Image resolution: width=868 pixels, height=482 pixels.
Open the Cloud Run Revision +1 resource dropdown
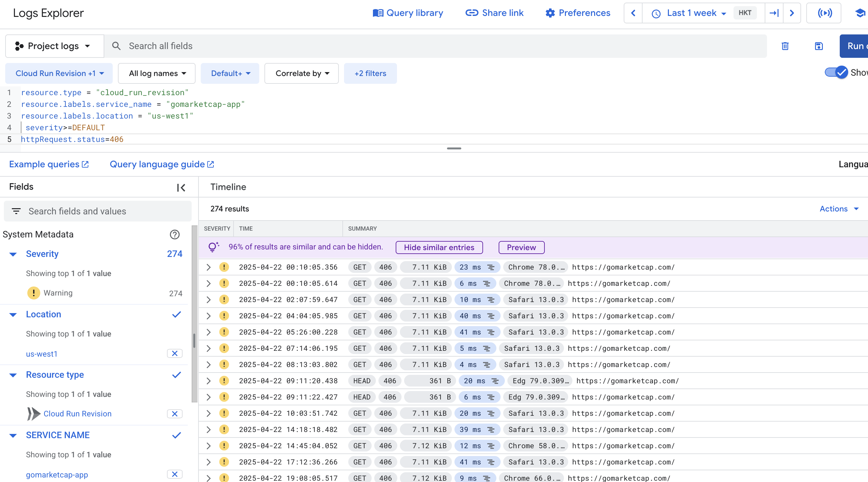(x=59, y=73)
